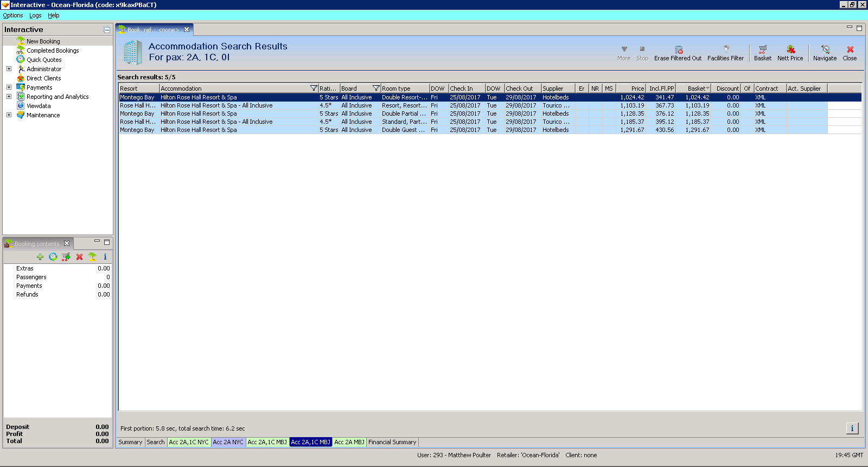This screenshot has width=868, height=467.
Task: Click the info button at bottom right
Action: tap(852, 428)
